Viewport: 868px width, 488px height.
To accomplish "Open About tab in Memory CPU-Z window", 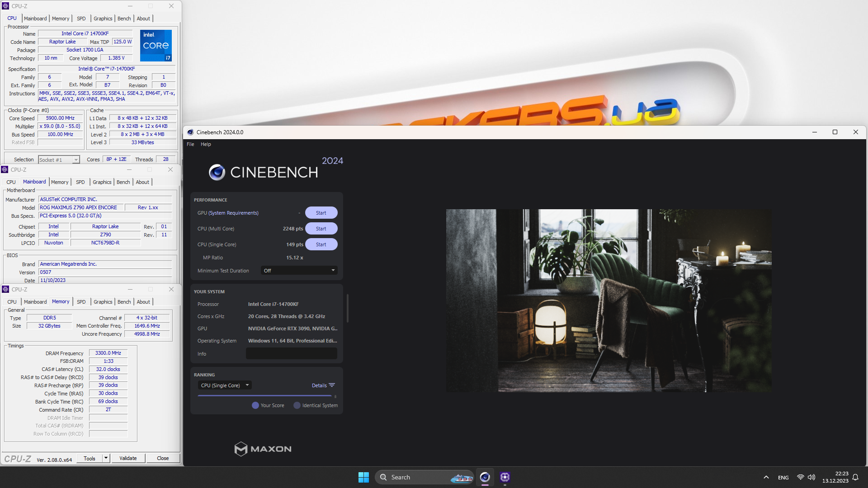I will tap(143, 302).
